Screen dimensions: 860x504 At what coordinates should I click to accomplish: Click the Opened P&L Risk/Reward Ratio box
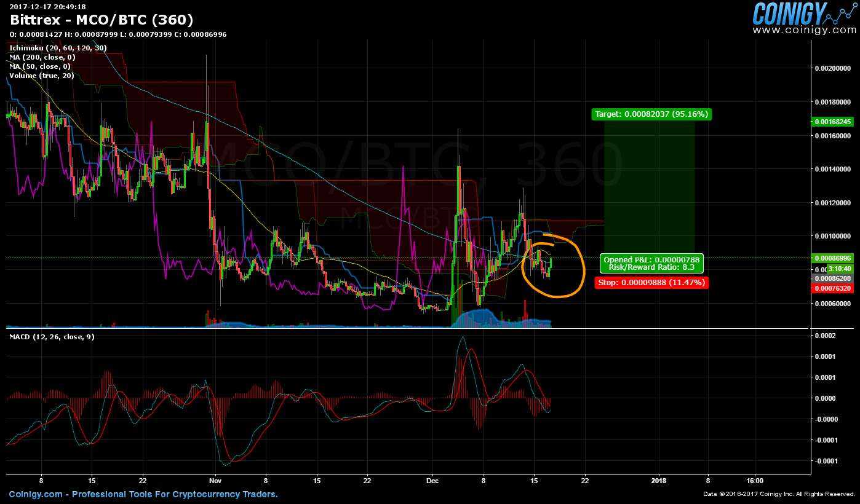[x=651, y=264]
